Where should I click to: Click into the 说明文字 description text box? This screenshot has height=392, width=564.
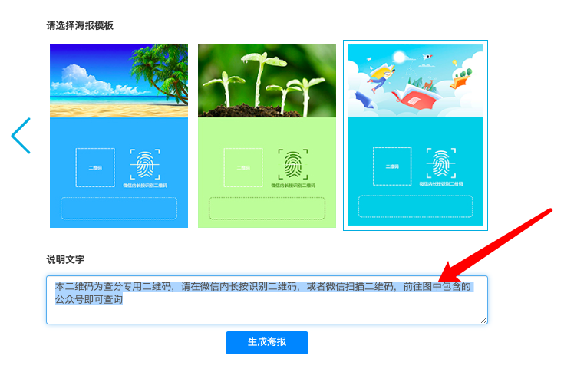(267, 300)
